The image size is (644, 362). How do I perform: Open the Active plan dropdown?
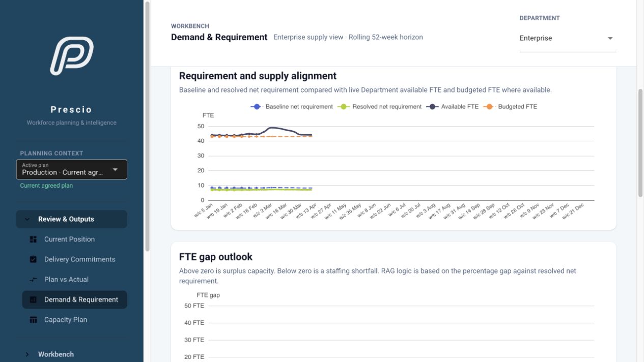pyautogui.click(x=71, y=169)
